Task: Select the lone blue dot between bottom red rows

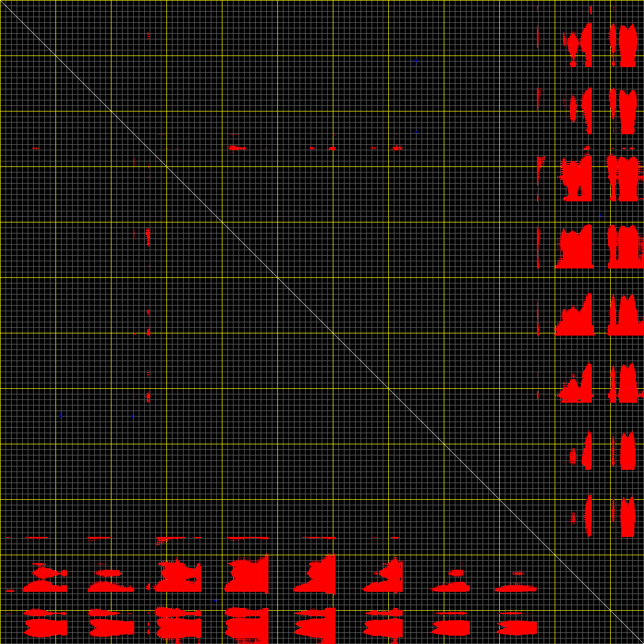Action: click(x=215, y=601)
